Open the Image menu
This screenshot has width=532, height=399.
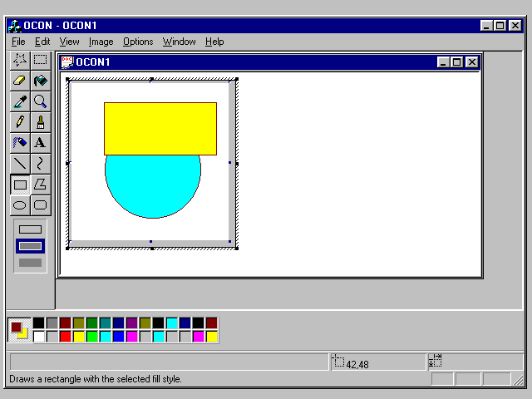[x=101, y=42]
